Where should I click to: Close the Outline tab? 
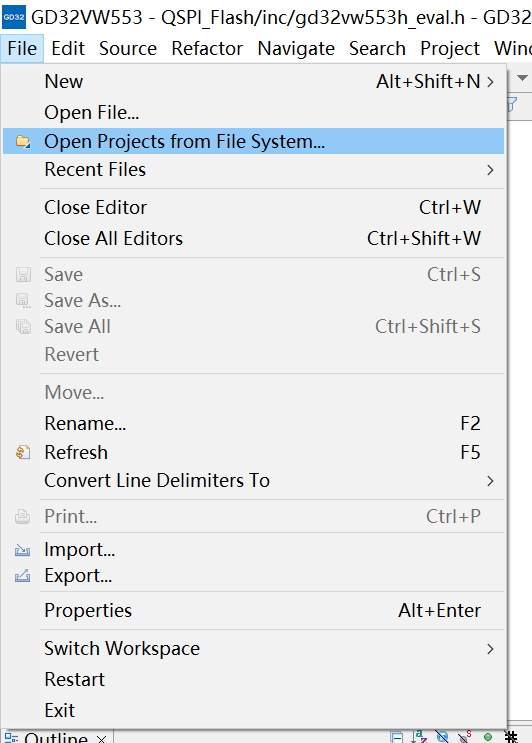pos(101,738)
